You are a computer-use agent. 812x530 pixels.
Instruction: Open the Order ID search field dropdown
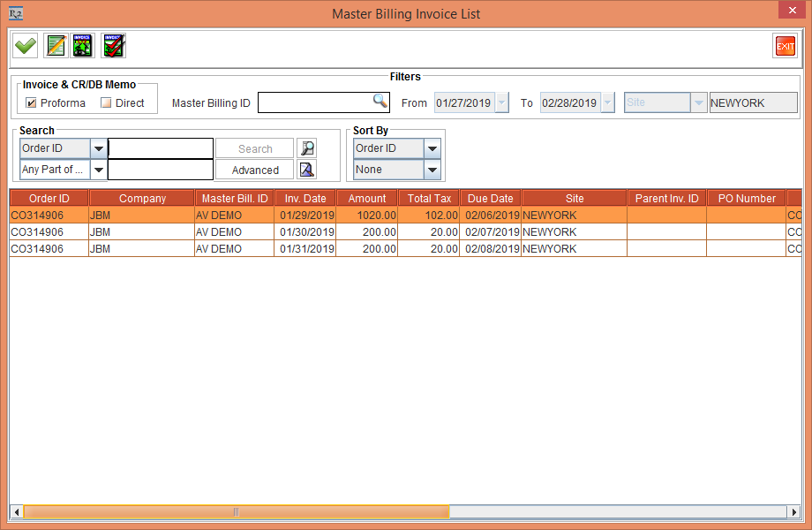click(x=98, y=148)
